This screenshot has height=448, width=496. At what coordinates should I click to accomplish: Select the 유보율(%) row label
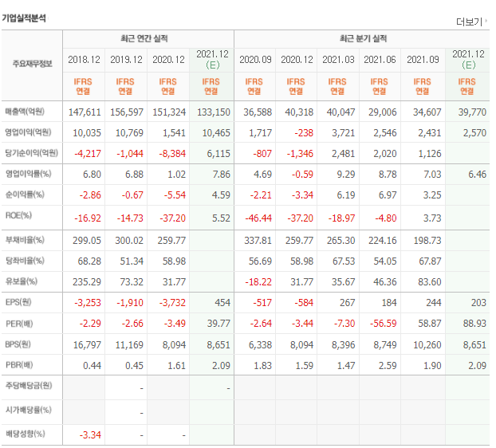pos(22,281)
